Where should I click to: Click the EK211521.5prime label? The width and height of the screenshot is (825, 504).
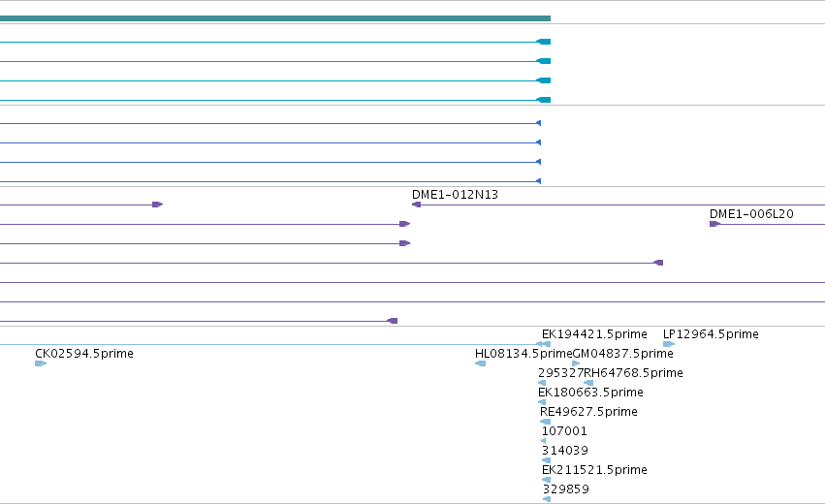click(x=594, y=470)
